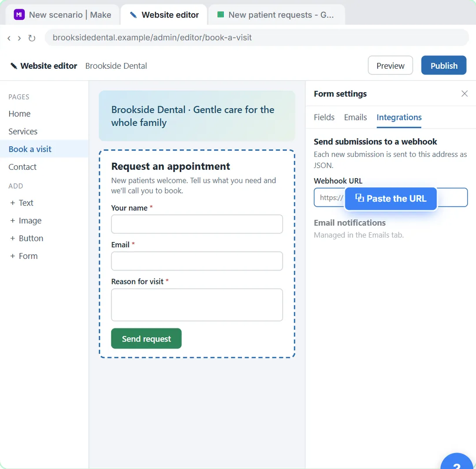
Task: Click the Paste the URL button
Action: coord(390,198)
